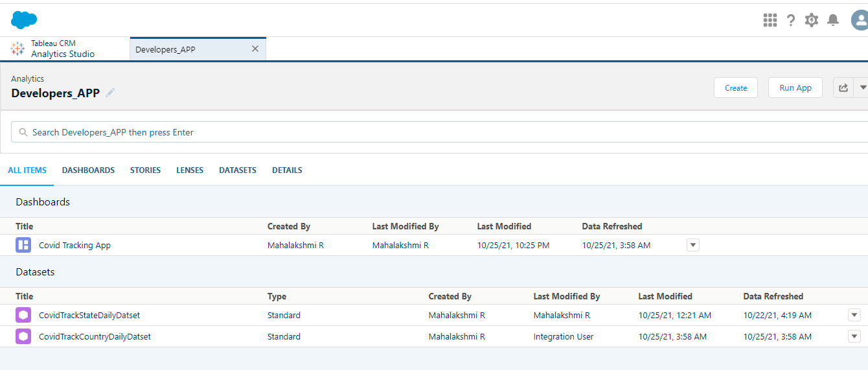Click the Datasets Title column header
868x370 pixels.
pyautogui.click(x=25, y=296)
